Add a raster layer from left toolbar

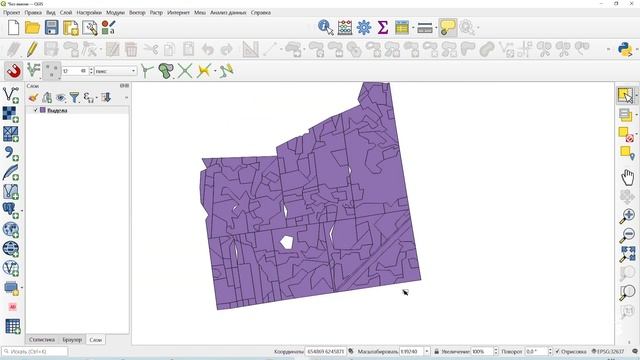coord(11,114)
